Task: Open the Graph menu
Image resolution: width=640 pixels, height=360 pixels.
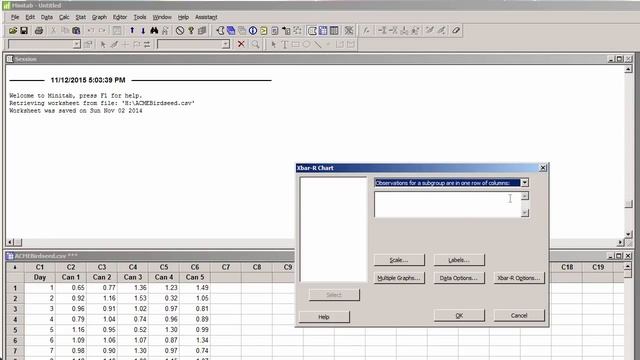Action: (99, 17)
